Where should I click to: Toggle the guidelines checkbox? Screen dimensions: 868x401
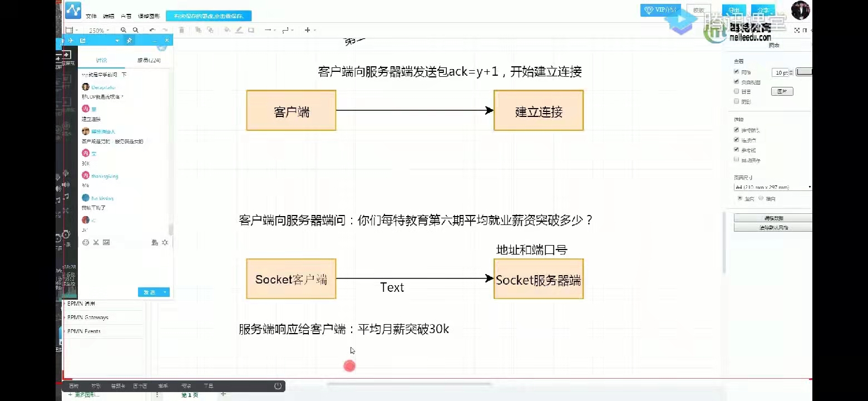737,150
